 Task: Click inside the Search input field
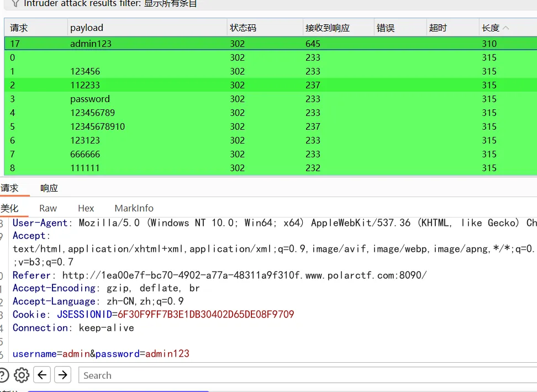pos(166,375)
